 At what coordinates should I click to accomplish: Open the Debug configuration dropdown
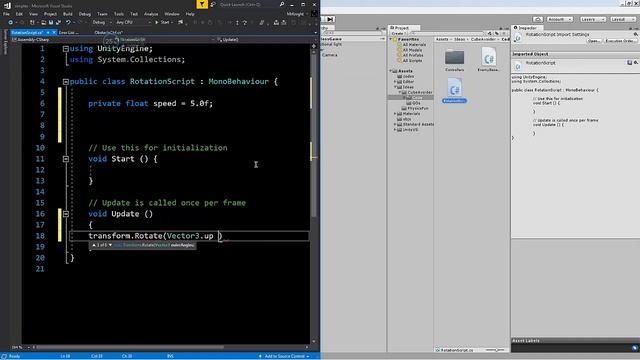coord(101,22)
